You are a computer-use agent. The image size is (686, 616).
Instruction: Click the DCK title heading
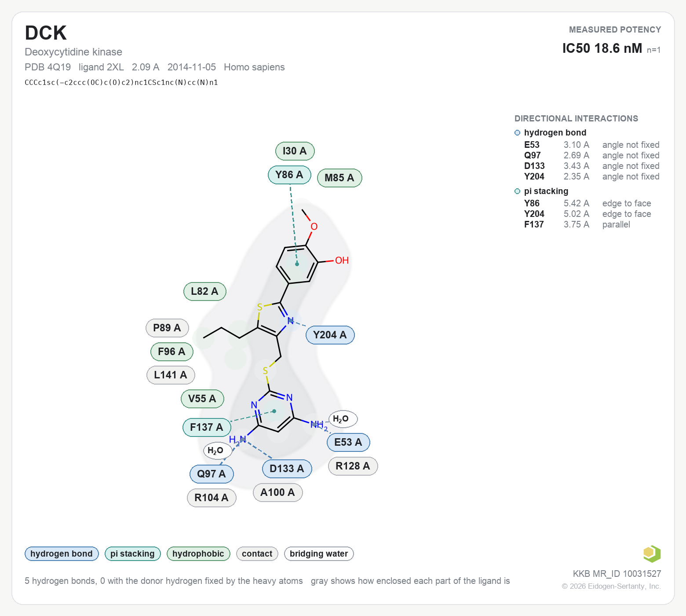tap(46, 33)
